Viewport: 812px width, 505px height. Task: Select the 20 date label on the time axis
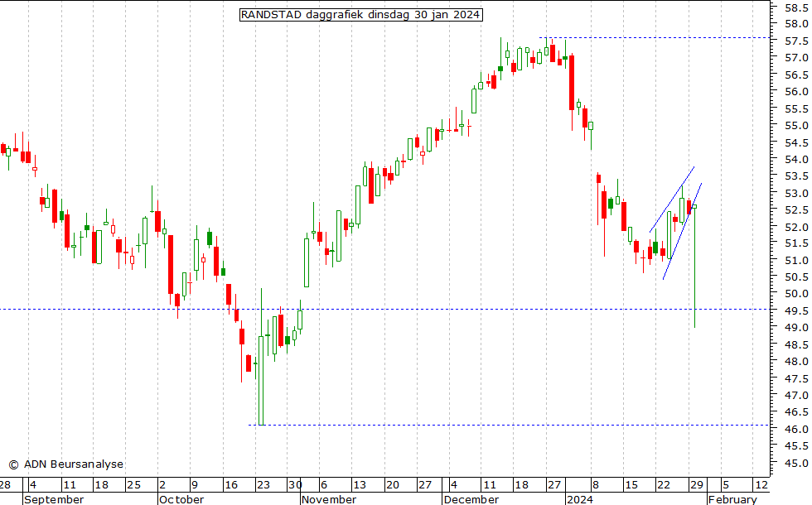pyautogui.click(x=393, y=485)
